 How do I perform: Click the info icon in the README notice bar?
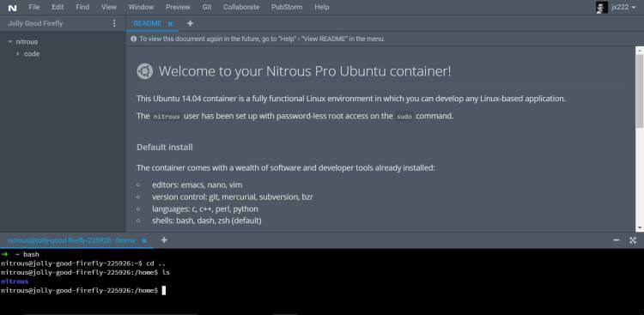133,39
